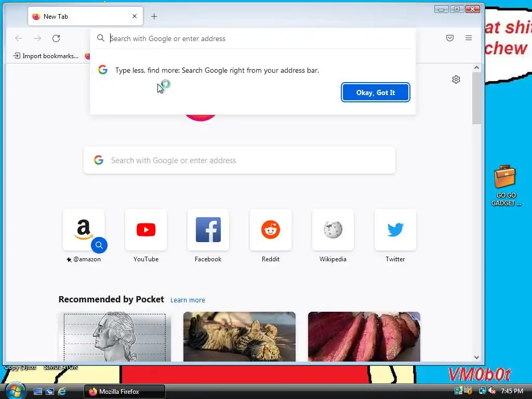This screenshot has height=399, width=532.
Task: Reload the current page
Action: pyautogui.click(x=56, y=38)
